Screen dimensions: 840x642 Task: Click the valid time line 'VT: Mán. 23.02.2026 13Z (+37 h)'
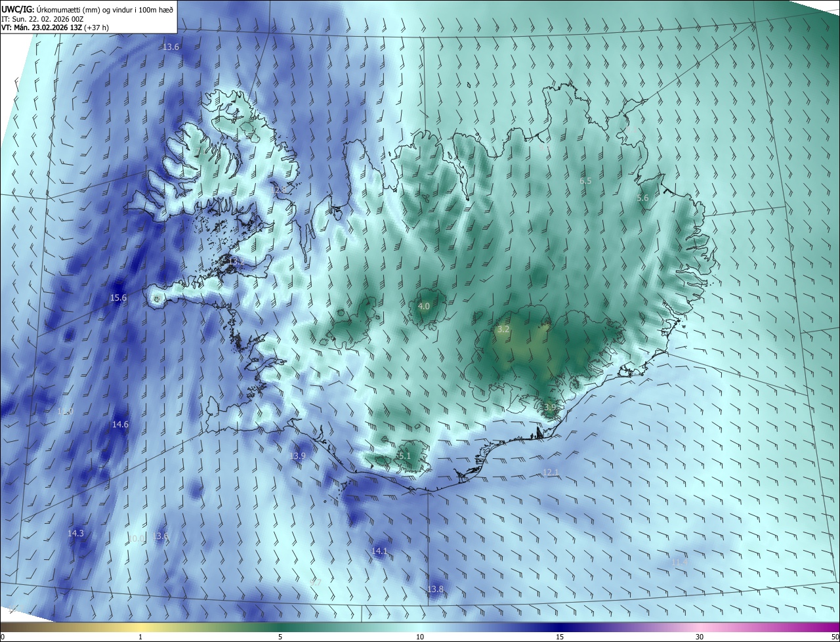click(54, 28)
